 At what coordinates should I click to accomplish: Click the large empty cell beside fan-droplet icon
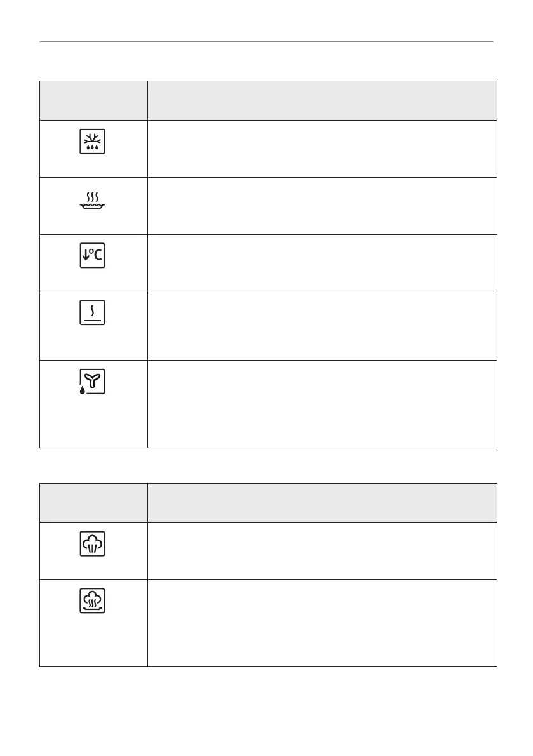[x=322, y=404]
